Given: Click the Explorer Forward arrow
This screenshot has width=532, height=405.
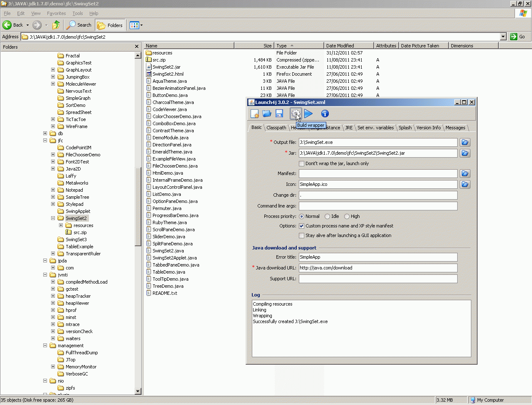Looking at the screenshot, I should pos(37,25).
